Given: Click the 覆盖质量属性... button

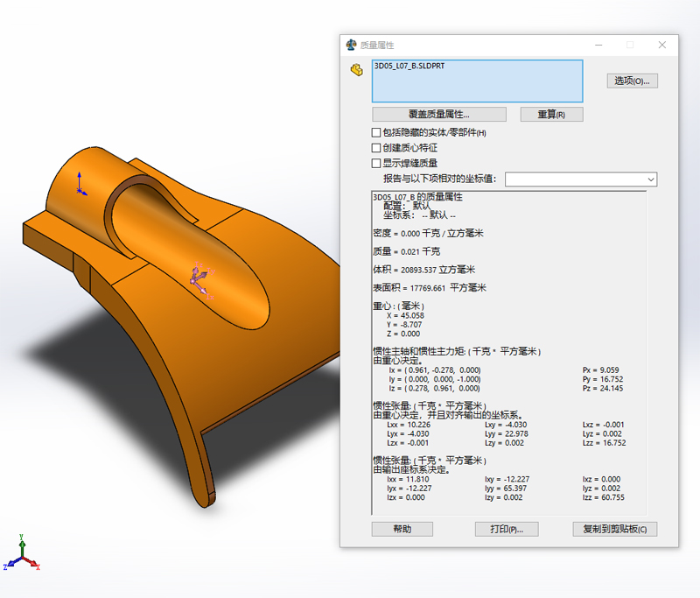Looking at the screenshot, I should (438, 115).
